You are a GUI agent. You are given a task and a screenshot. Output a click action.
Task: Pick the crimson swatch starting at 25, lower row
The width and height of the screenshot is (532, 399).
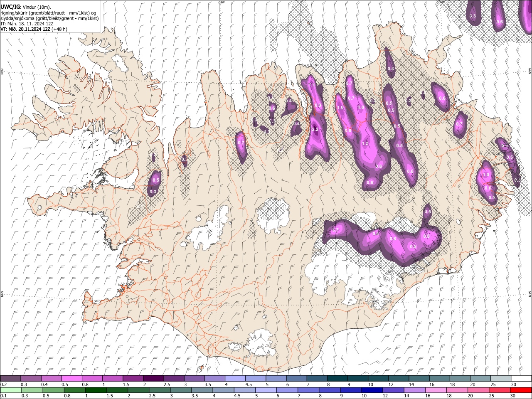point(500,390)
